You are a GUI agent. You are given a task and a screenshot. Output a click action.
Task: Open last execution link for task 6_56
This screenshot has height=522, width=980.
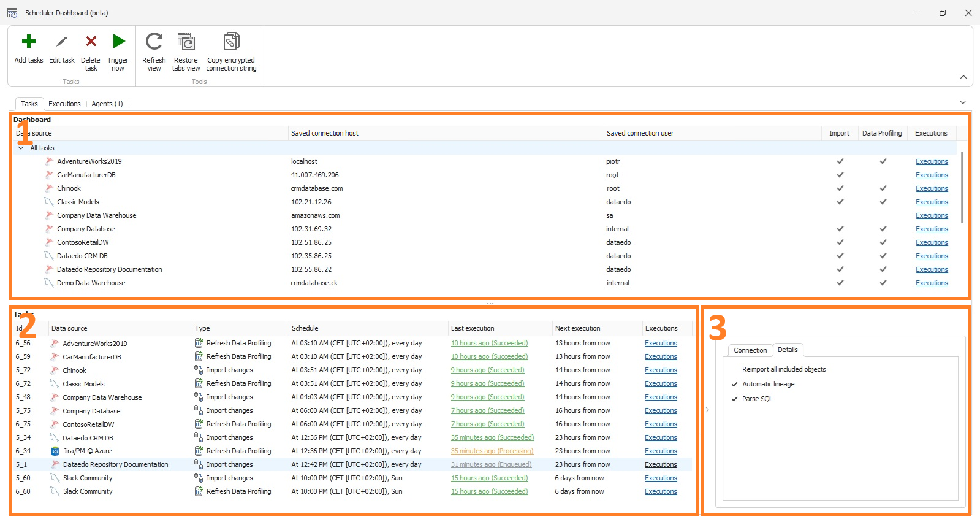coord(489,343)
